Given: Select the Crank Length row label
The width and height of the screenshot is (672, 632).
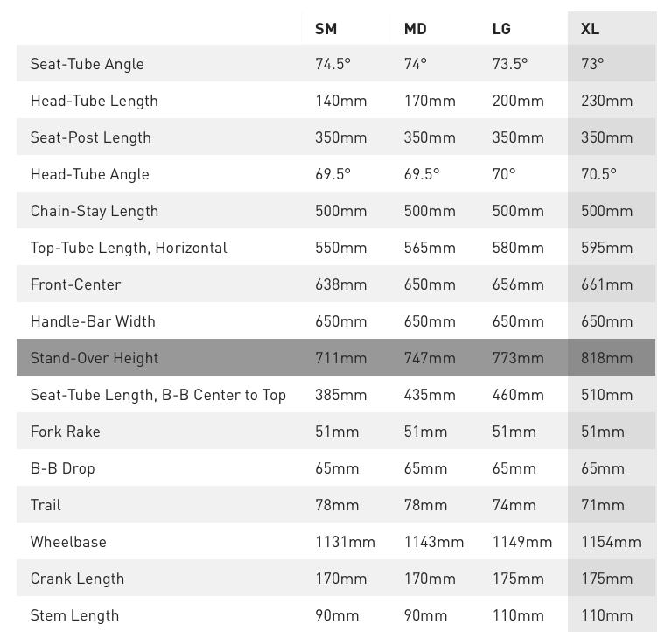Looking at the screenshot, I should click(77, 579).
